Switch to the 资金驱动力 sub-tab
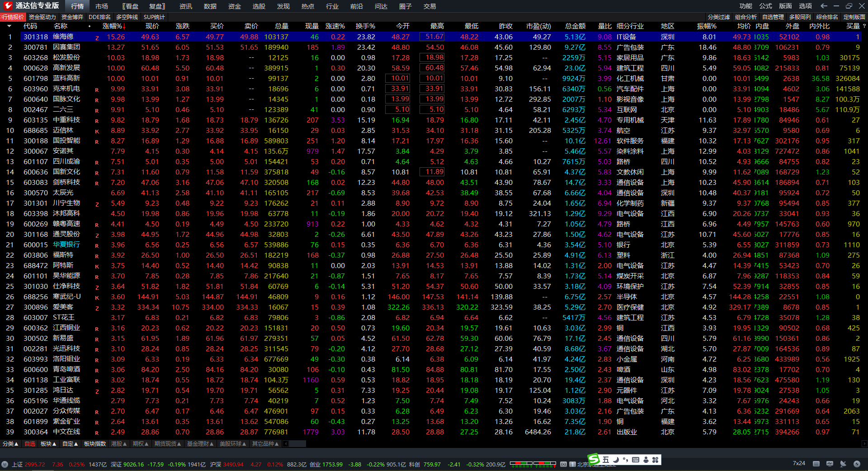868x471 pixels. (42, 17)
